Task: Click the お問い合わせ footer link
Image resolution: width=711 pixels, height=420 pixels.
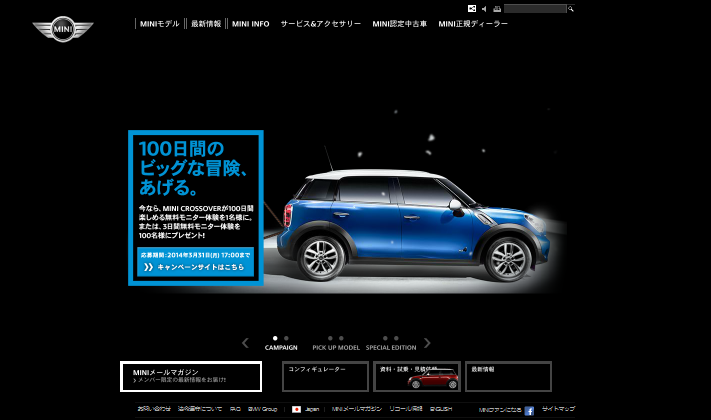Action: tap(154, 409)
